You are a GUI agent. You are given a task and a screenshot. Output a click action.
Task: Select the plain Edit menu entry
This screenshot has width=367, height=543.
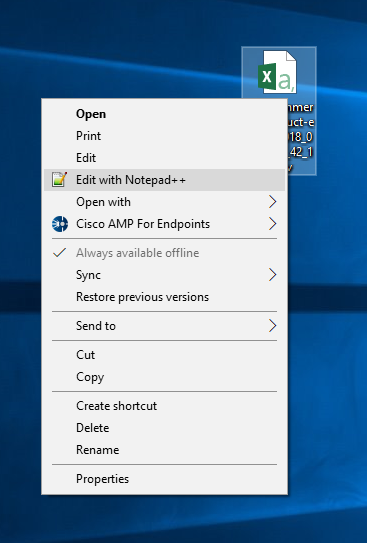coord(164,158)
